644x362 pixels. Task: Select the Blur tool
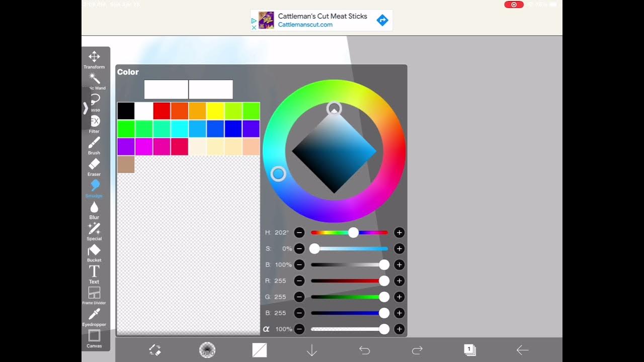(94, 210)
